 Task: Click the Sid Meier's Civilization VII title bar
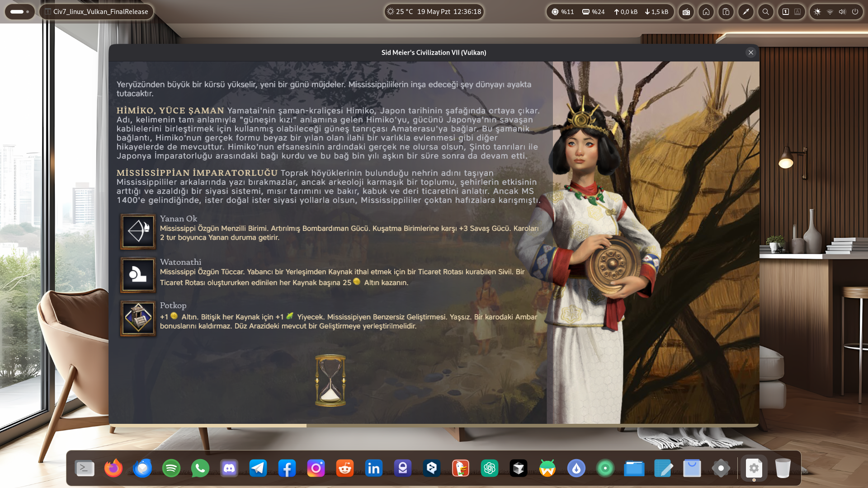(434, 52)
